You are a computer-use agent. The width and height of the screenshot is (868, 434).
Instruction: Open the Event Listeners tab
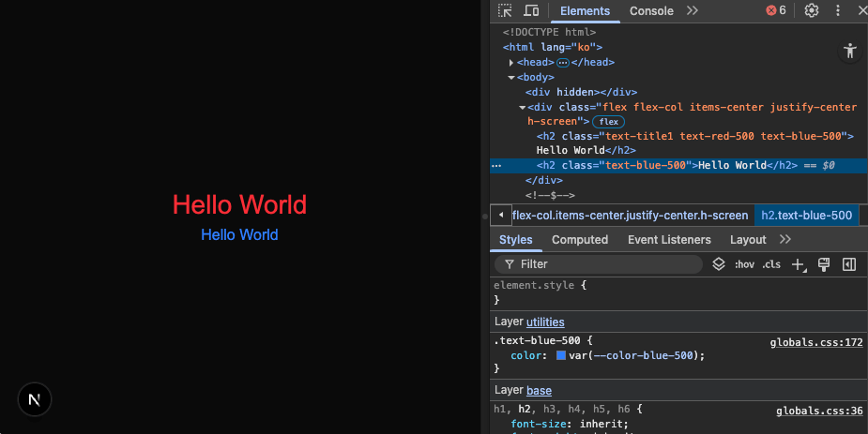(x=669, y=240)
